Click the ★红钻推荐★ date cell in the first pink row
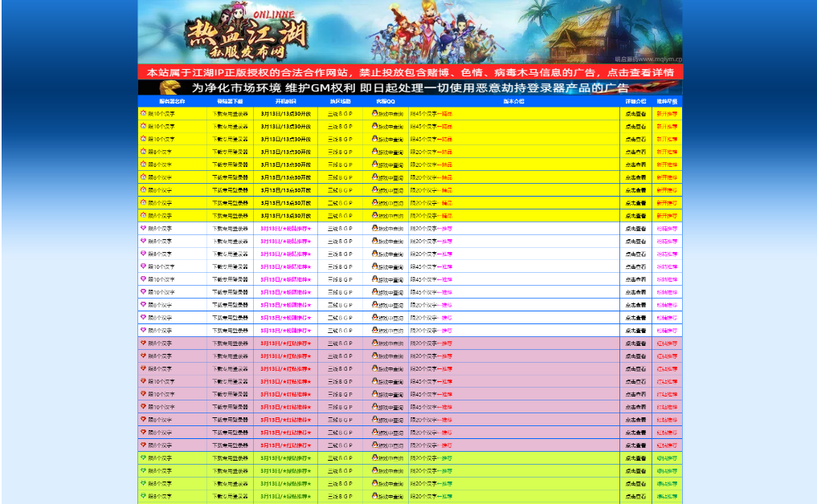 [285, 343]
